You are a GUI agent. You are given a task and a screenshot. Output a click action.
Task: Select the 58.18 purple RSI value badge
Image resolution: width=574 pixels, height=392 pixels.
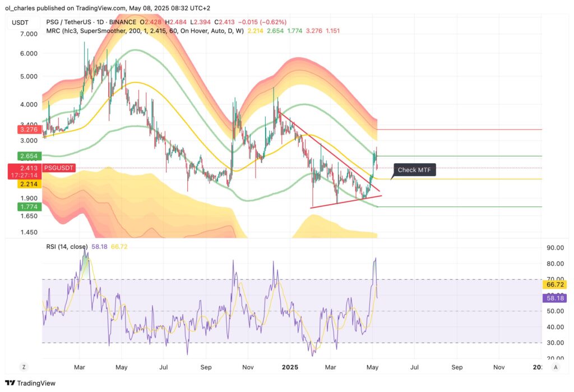(x=556, y=298)
